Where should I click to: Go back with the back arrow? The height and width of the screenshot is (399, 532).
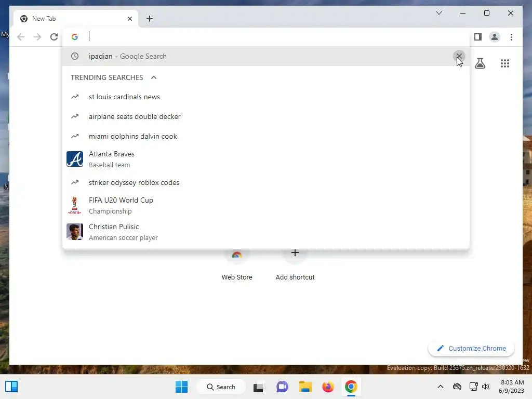(x=21, y=37)
